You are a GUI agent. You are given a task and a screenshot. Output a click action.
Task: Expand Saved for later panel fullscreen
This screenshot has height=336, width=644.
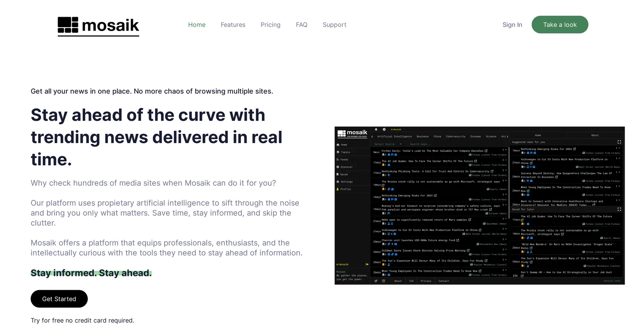pos(619,209)
